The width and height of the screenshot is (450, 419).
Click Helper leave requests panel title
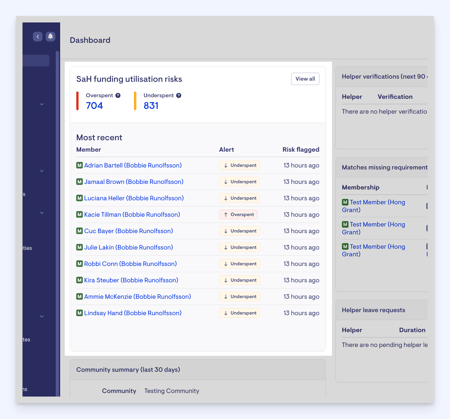pos(373,310)
